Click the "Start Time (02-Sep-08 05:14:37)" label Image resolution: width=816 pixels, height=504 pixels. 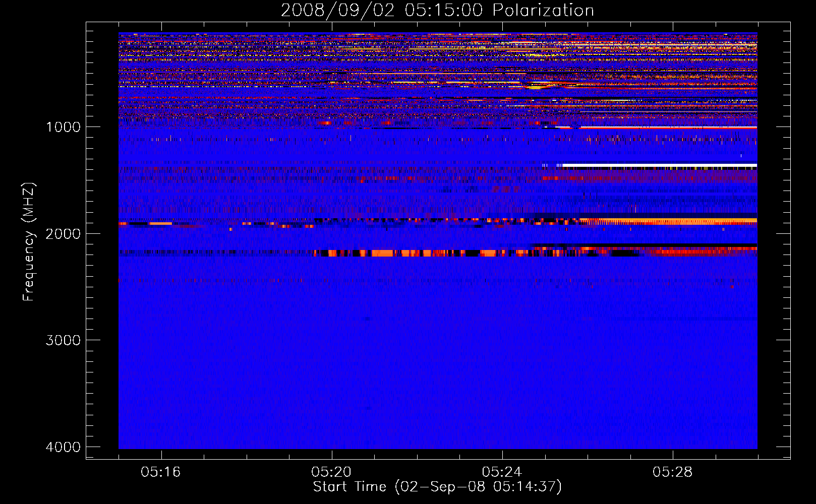(x=437, y=487)
